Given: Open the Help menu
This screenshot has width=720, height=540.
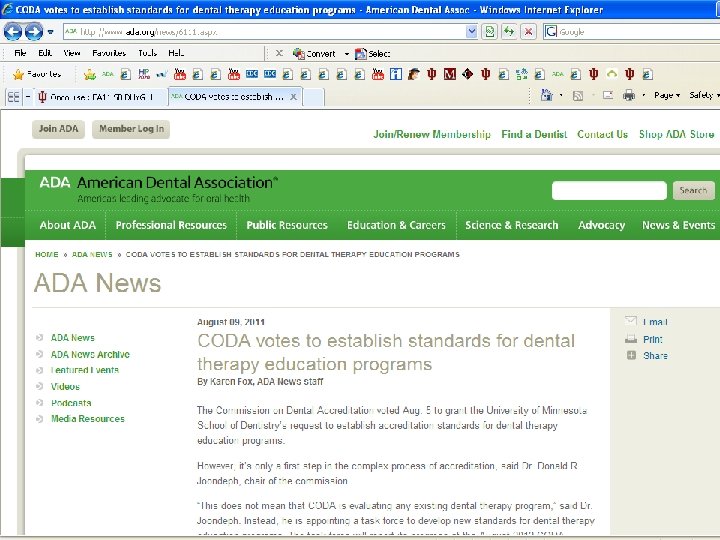Looking at the screenshot, I should coord(176,53).
